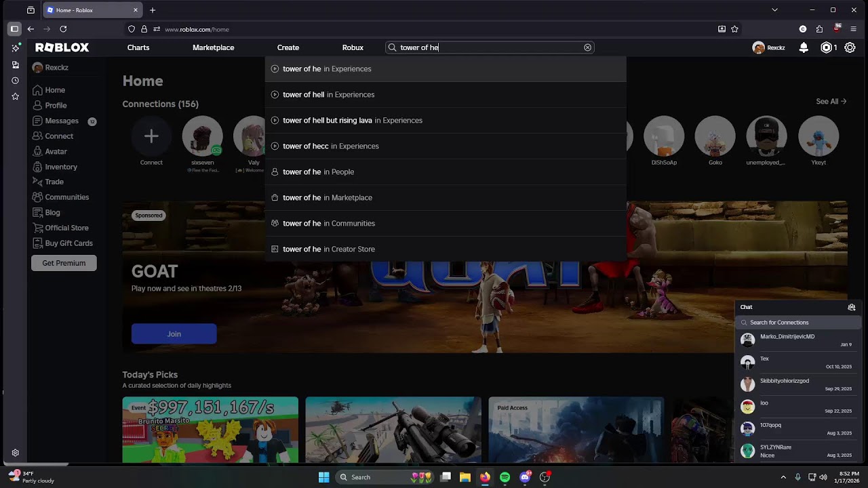Open chat with Tex
The height and width of the screenshot is (488, 868).
click(799, 363)
